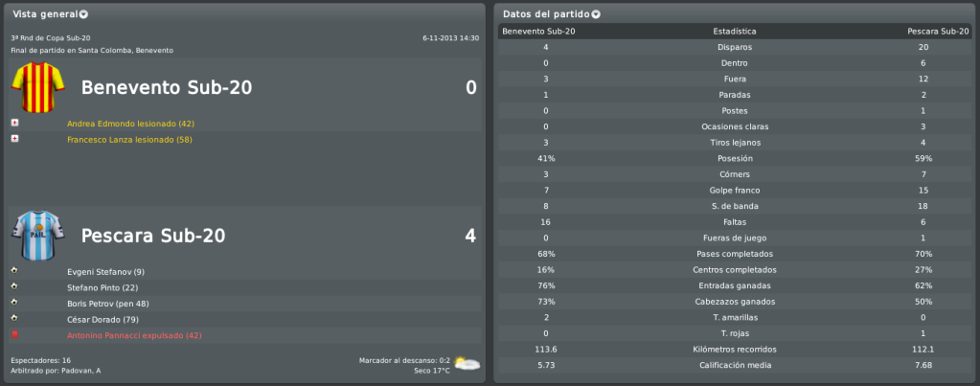Click goal ball icon beside César Dorado
The image size is (980, 386).
click(15, 319)
